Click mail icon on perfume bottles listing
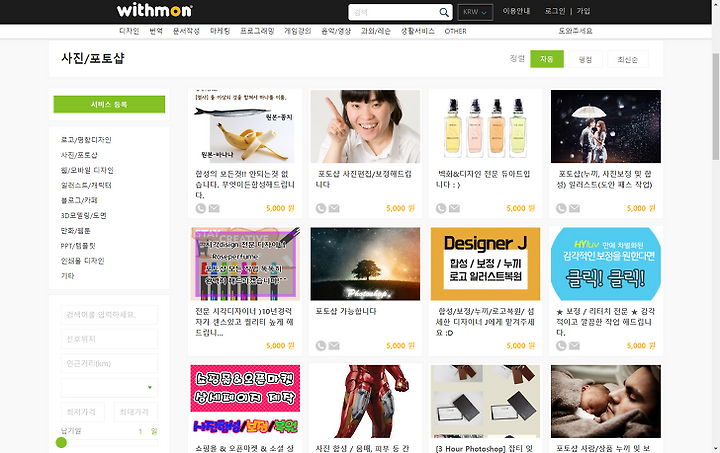The height and width of the screenshot is (453, 720). (455, 208)
